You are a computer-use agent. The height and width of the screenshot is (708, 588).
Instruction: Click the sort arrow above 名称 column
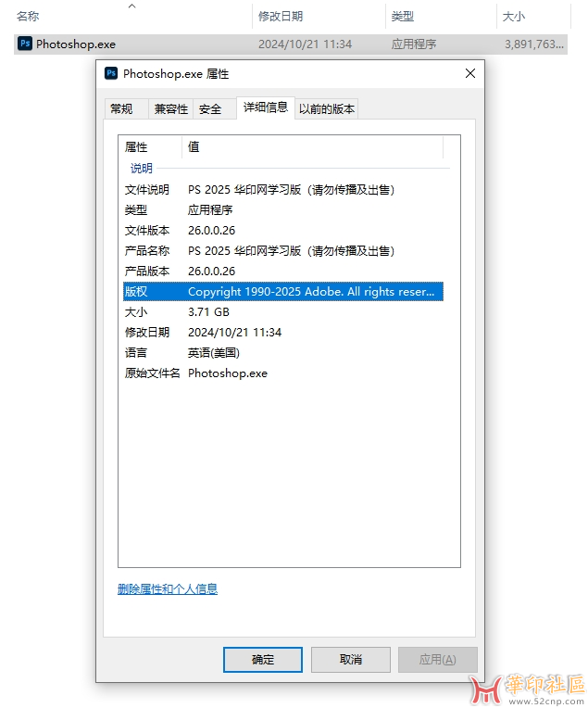tap(131, 6)
